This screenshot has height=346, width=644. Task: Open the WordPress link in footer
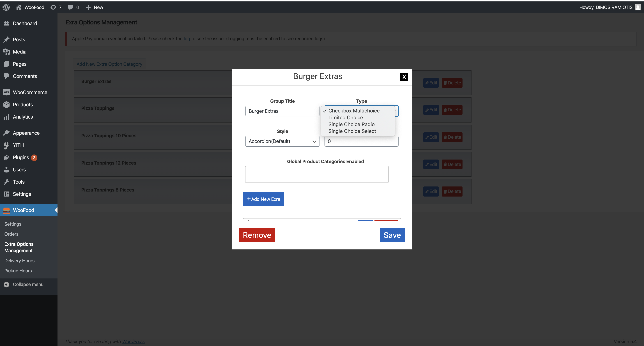(133, 342)
